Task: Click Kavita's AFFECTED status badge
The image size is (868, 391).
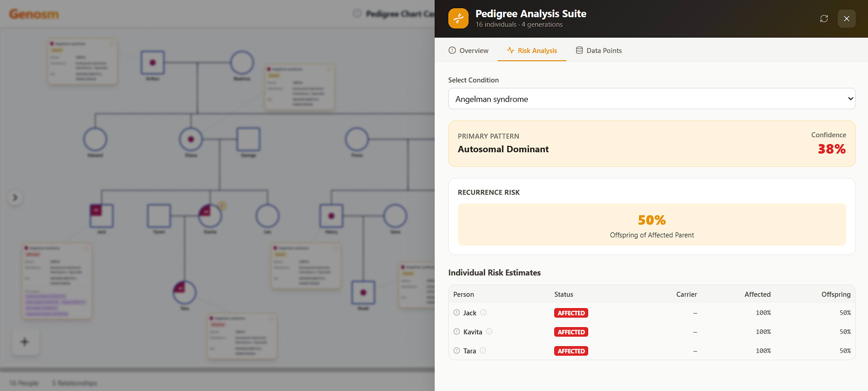Action: [571, 332]
